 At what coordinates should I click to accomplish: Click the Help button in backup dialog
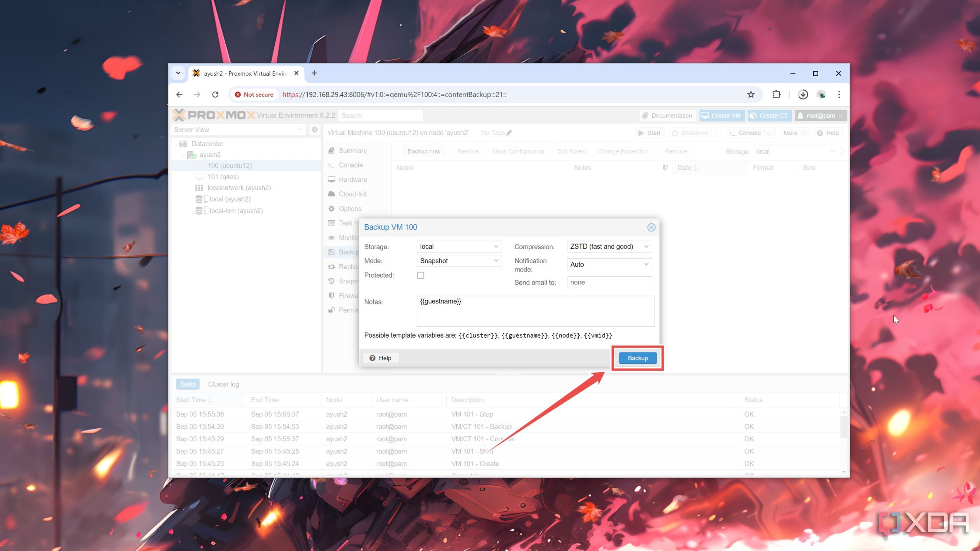pos(380,358)
